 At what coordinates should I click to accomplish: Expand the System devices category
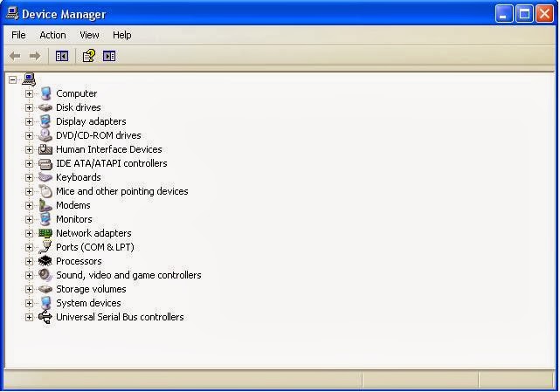pyautogui.click(x=29, y=303)
